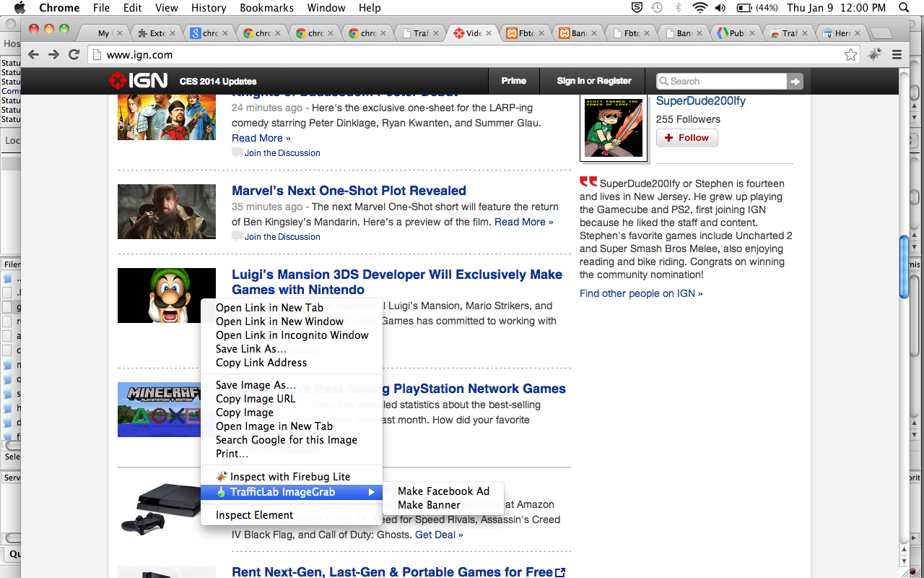Click the Get Deal link
The width and height of the screenshot is (924, 578).
439,535
